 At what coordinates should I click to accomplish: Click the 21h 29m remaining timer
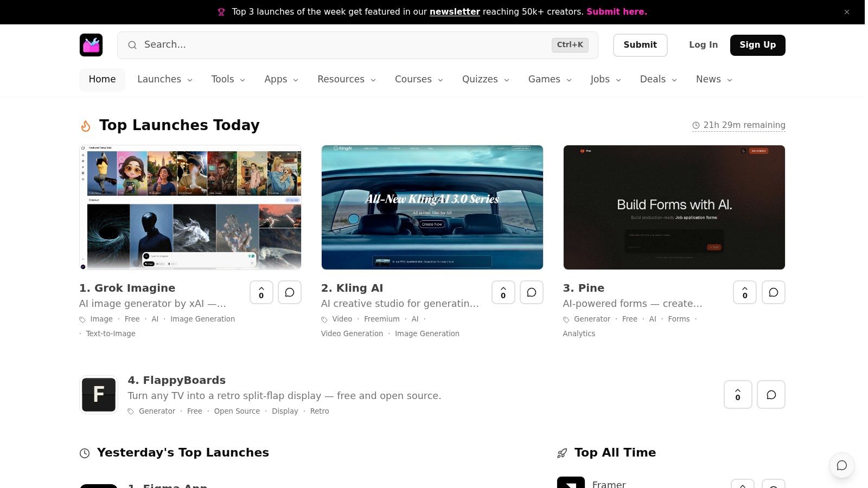[x=738, y=125]
